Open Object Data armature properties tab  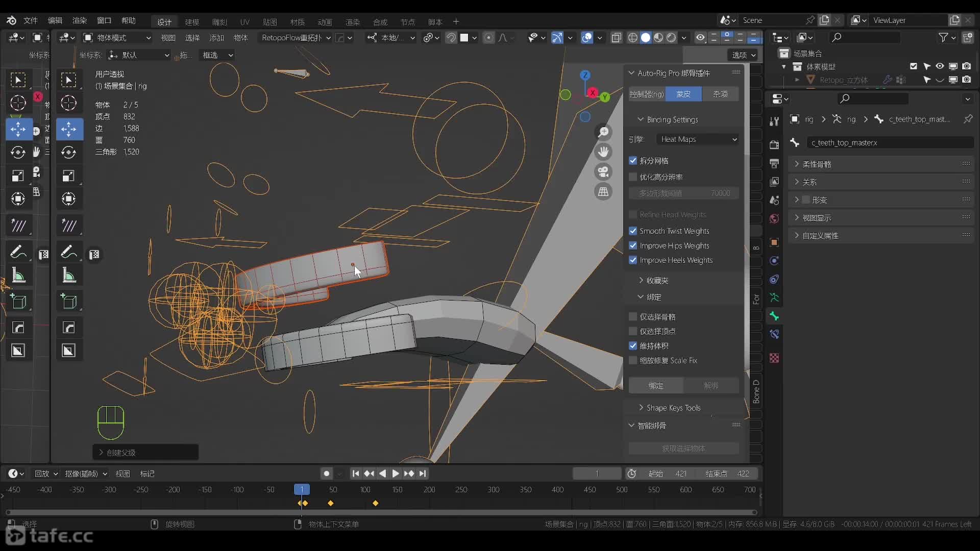(x=774, y=297)
